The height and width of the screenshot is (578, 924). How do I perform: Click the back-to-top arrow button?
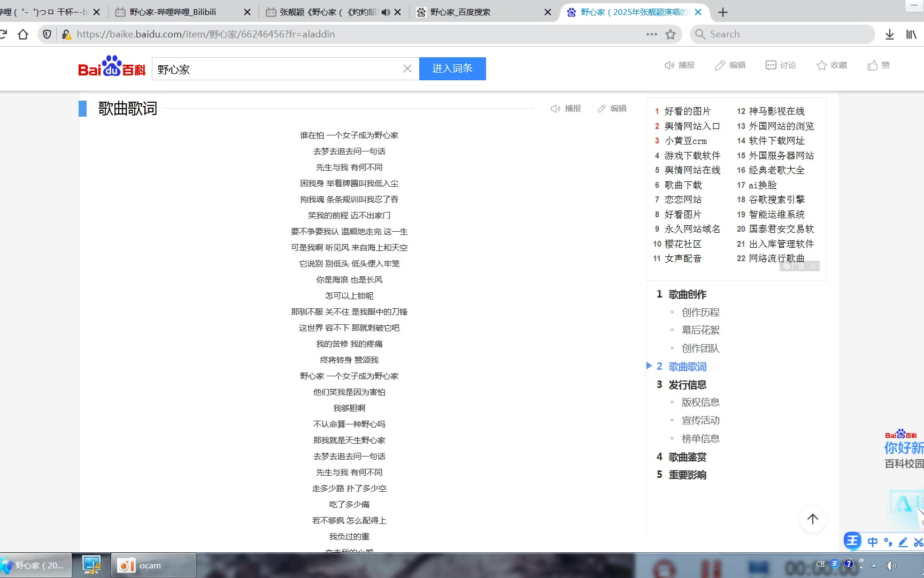tap(812, 519)
